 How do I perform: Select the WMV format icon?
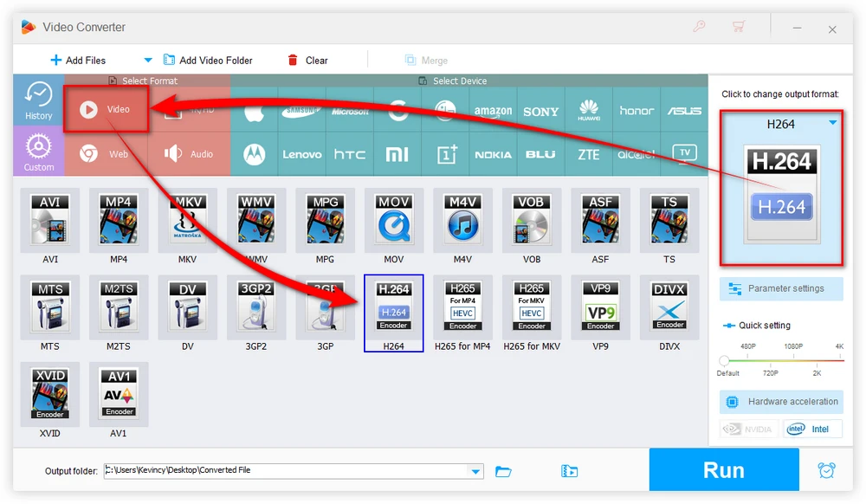(x=256, y=220)
